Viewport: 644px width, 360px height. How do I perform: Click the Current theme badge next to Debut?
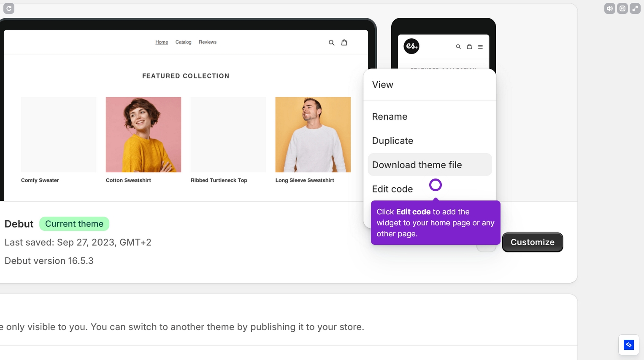coord(74,224)
